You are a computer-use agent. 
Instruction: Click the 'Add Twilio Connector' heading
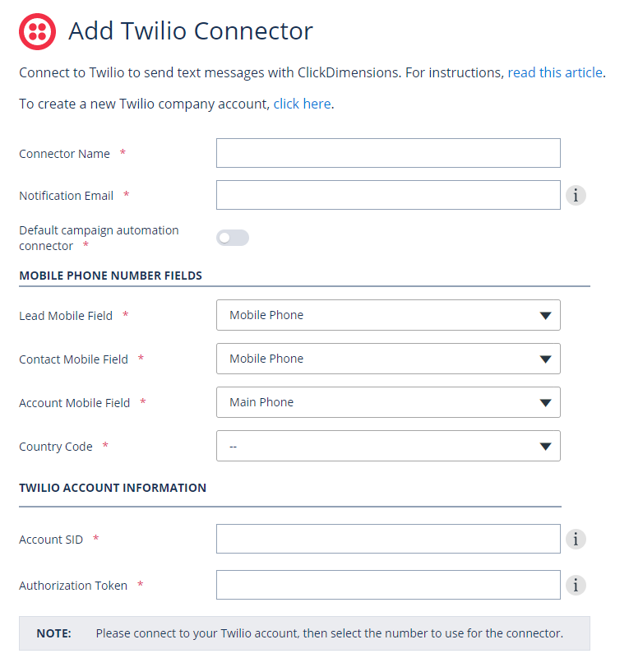tap(191, 31)
